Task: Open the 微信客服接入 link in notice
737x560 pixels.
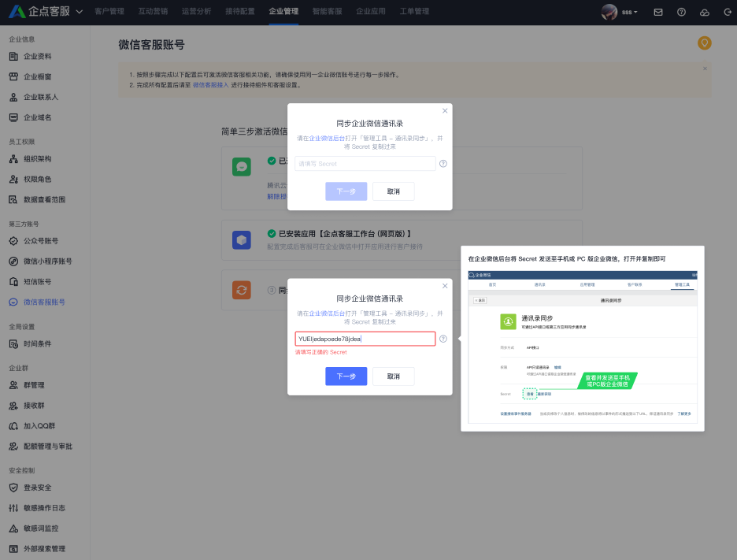Action: point(210,85)
